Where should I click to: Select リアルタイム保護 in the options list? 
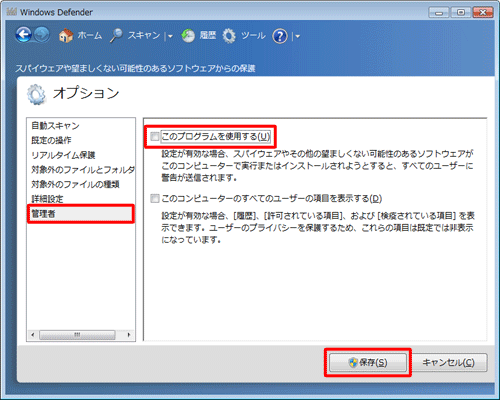point(63,155)
